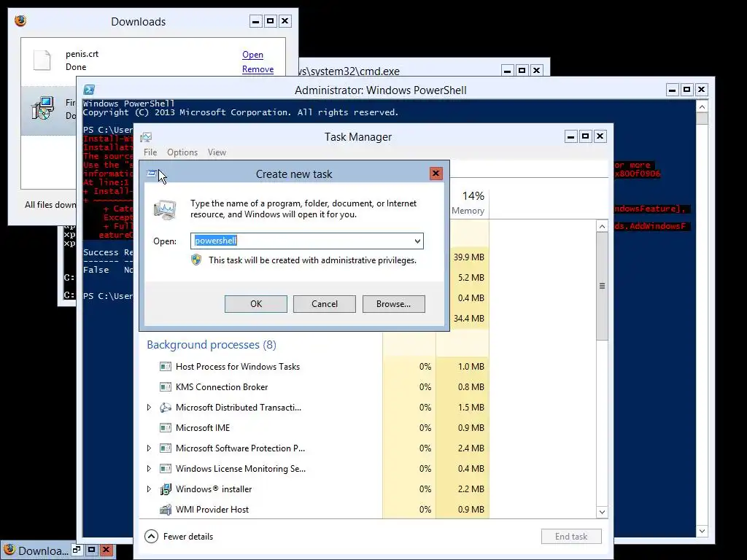Click the WMI Provider Host icon
The width and height of the screenshot is (747, 560).
pos(166,510)
